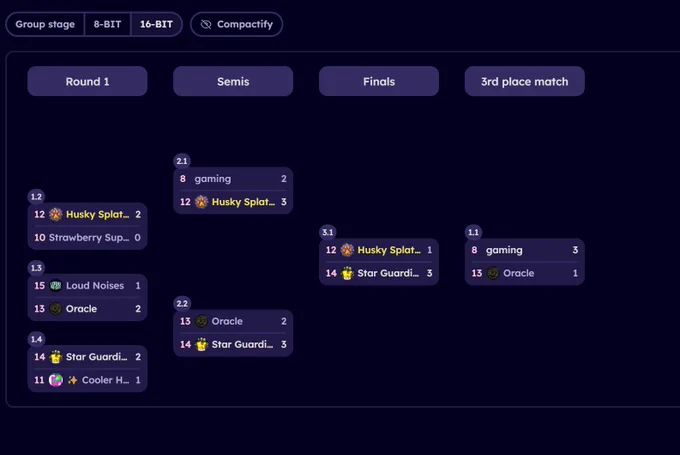
Task: Toggle the Compactify view button
Action: point(236,24)
